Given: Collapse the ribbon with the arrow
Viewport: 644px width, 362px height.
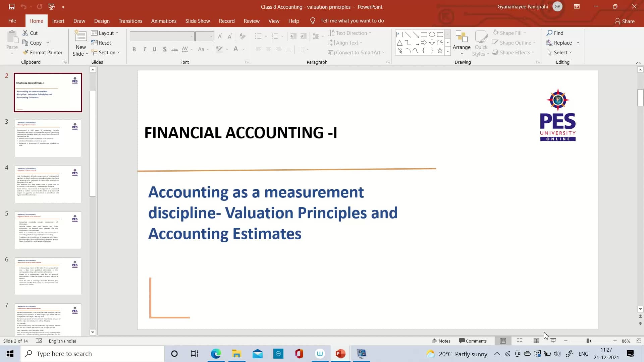Looking at the screenshot, I should 638,63.
